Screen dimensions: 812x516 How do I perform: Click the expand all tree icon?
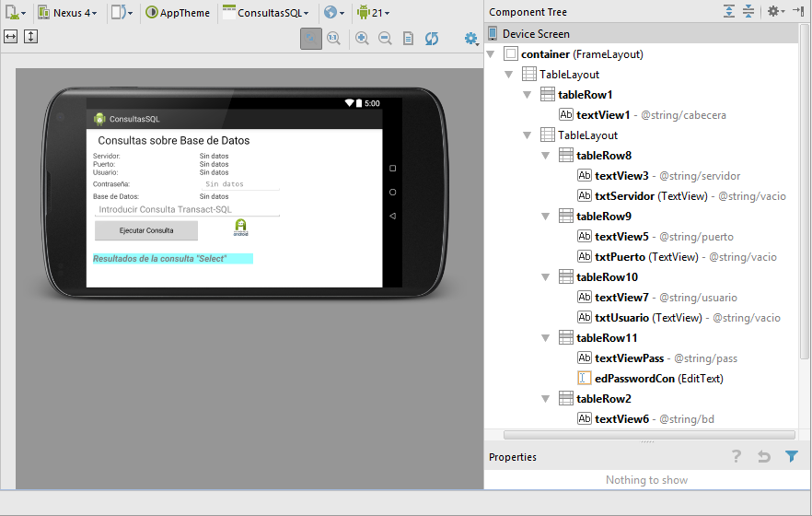click(728, 11)
